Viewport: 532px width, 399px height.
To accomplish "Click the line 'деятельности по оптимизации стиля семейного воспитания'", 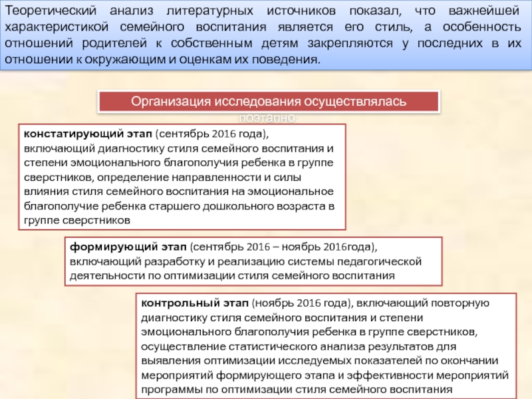I will (x=232, y=275).
